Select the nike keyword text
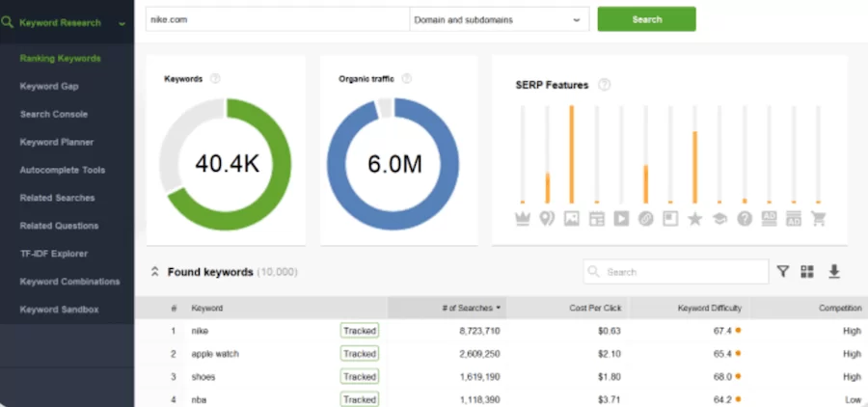The height and width of the screenshot is (407, 868). coord(200,331)
